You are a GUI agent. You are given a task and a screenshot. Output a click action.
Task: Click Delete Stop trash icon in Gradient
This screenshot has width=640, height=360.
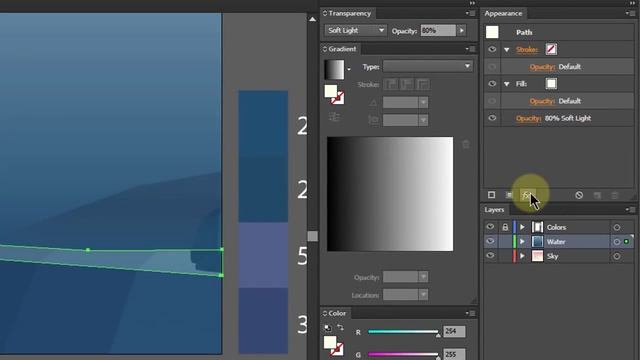[x=466, y=144]
